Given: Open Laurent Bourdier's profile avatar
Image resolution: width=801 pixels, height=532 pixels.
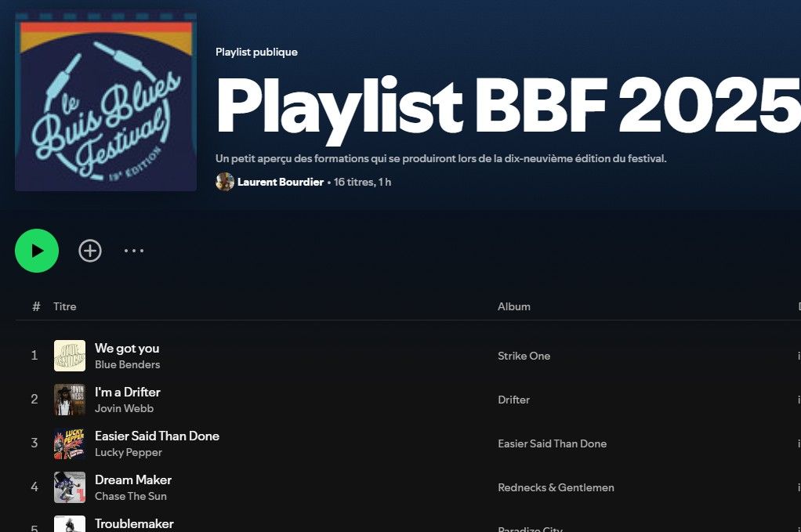Looking at the screenshot, I should [x=225, y=182].
